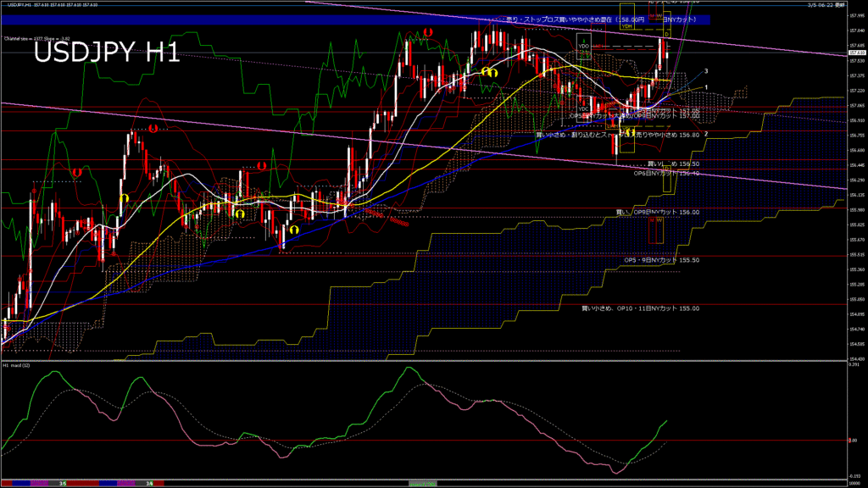Select the projection line label 1

(x=706, y=87)
